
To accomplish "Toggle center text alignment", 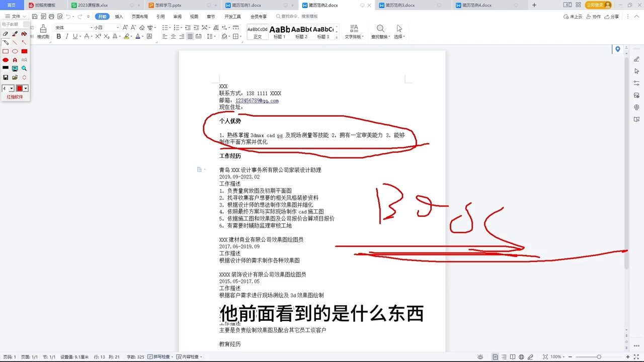I will tap(173, 36).
